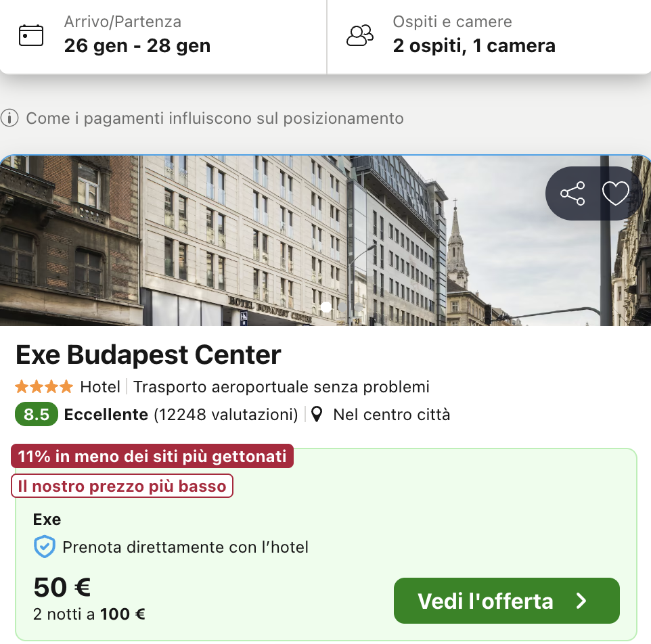Image resolution: width=651 pixels, height=644 pixels.
Task: Click the location pin icon near Nel centro città
Action: tap(316, 414)
